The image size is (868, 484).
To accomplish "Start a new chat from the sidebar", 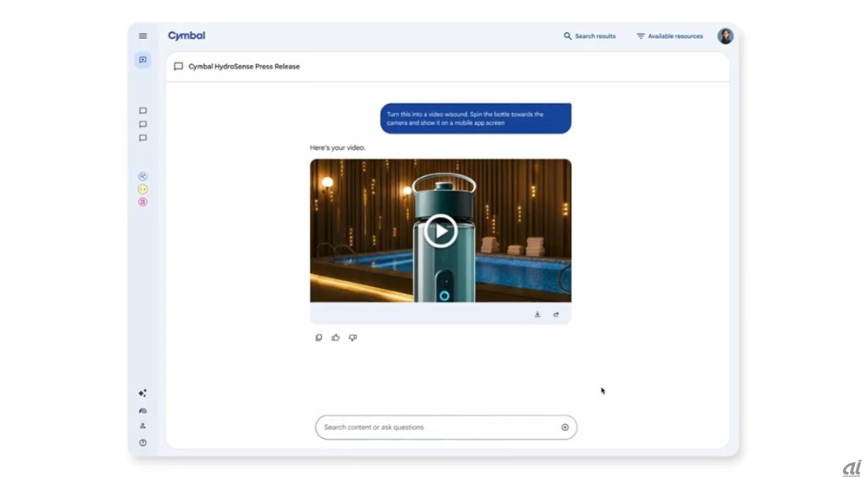I will pyautogui.click(x=143, y=60).
